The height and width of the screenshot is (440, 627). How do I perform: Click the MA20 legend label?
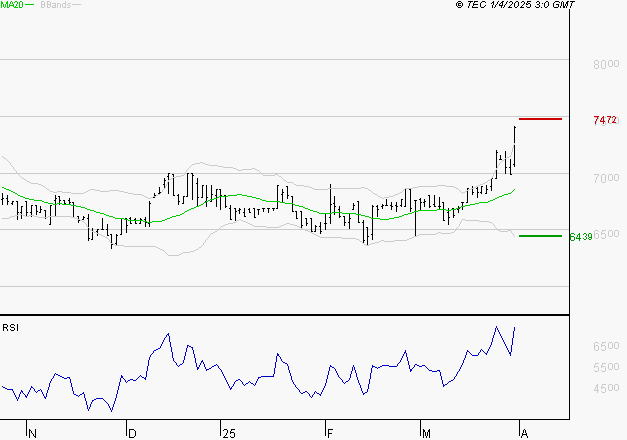(x=10, y=5)
